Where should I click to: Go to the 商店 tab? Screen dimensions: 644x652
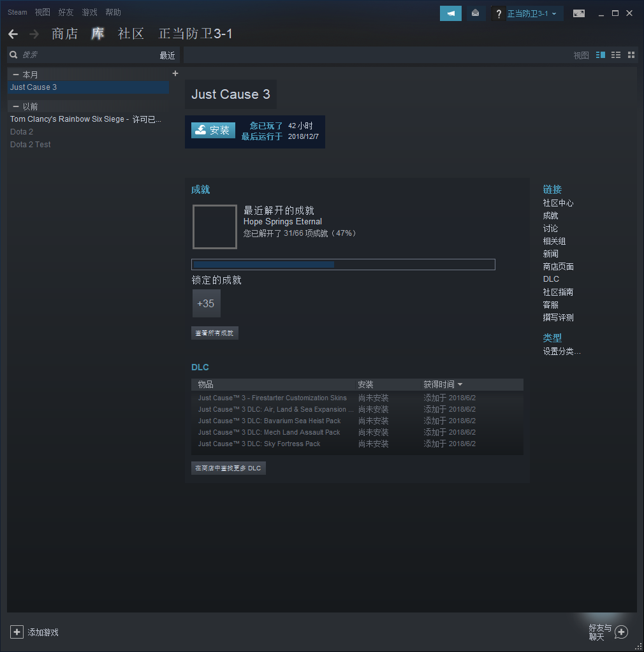click(64, 34)
